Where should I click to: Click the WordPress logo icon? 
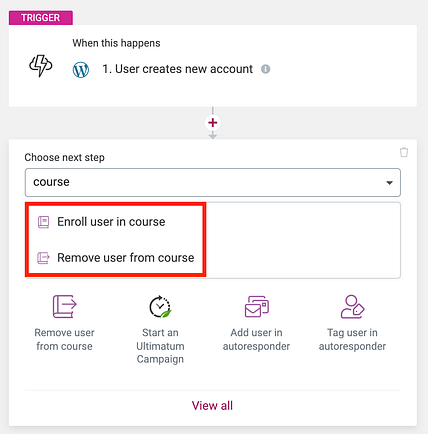tap(81, 70)
